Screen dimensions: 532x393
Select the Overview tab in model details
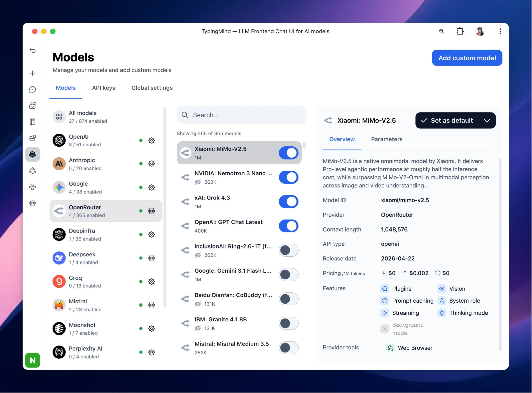pos(342,139)
